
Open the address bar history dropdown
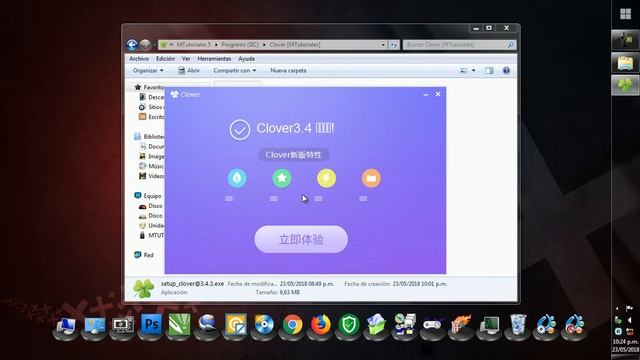tap(383, 45)
